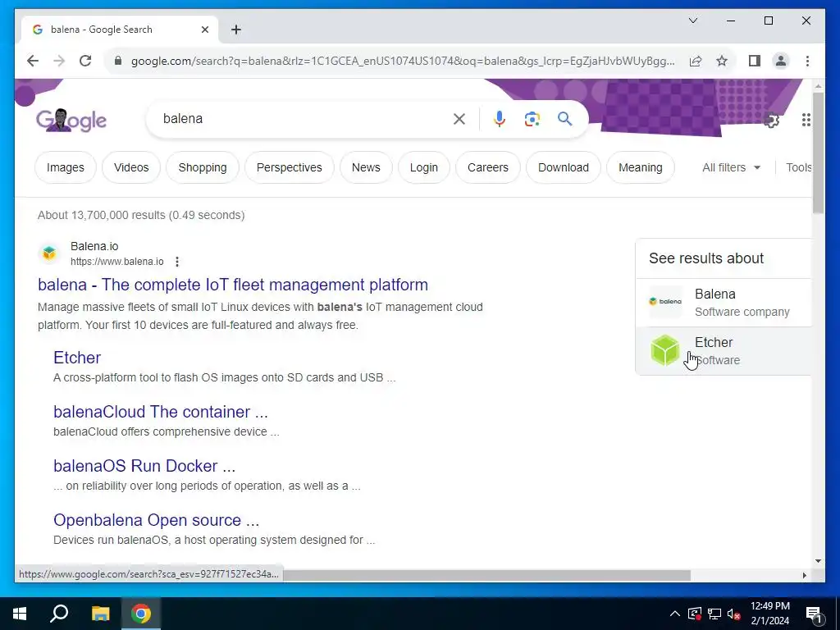Screen dimensions: 840x630
Task: Click the Chrome taskbar icon
Action: tap(141, 614)
